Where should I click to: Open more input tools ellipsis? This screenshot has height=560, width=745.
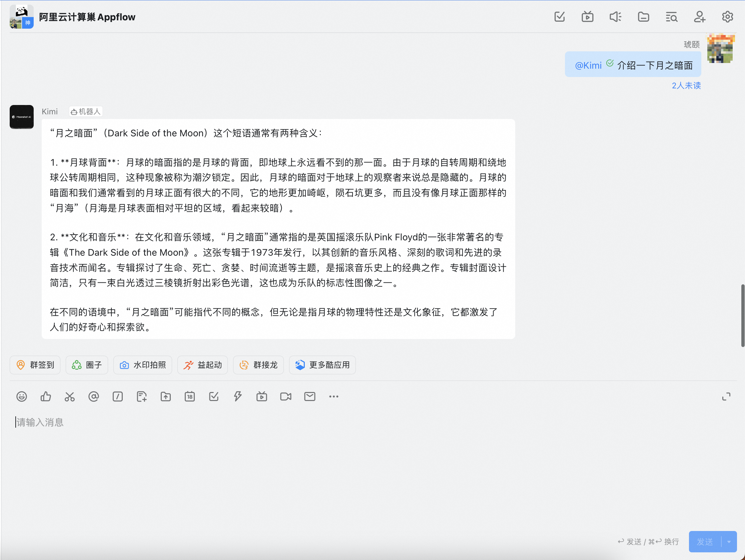tap(333, 396)
